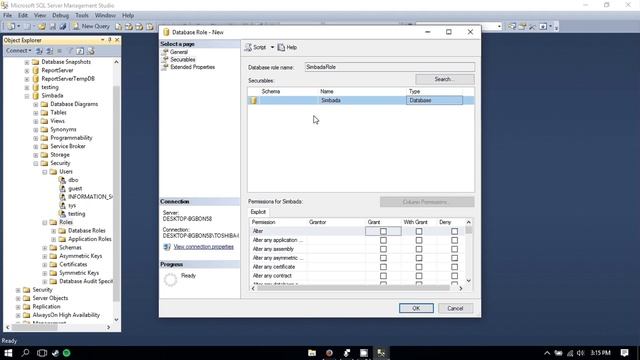Image resolution: width=640 pixels, height=360 pixels.
Task: Open Tools menu
Action: coord(82,15)
